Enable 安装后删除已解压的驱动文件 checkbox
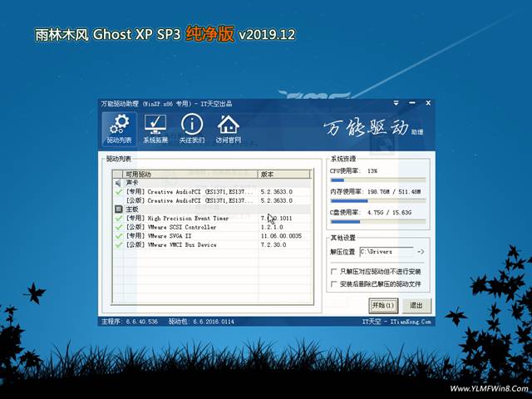 pos(333,283)
